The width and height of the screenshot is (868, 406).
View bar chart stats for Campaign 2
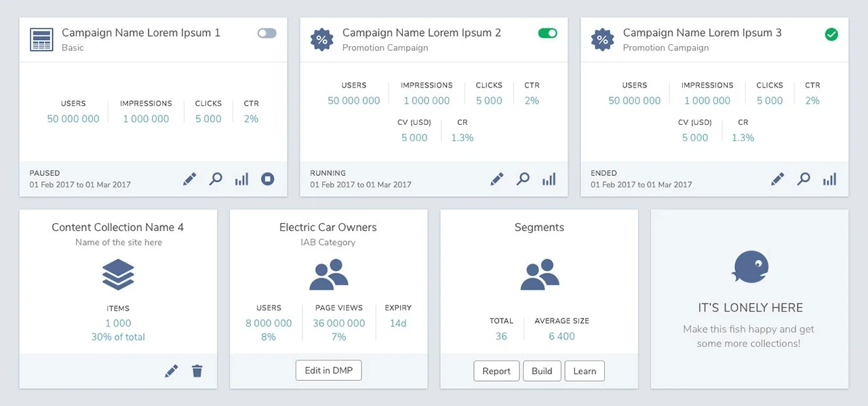click(x=549, y=179)
